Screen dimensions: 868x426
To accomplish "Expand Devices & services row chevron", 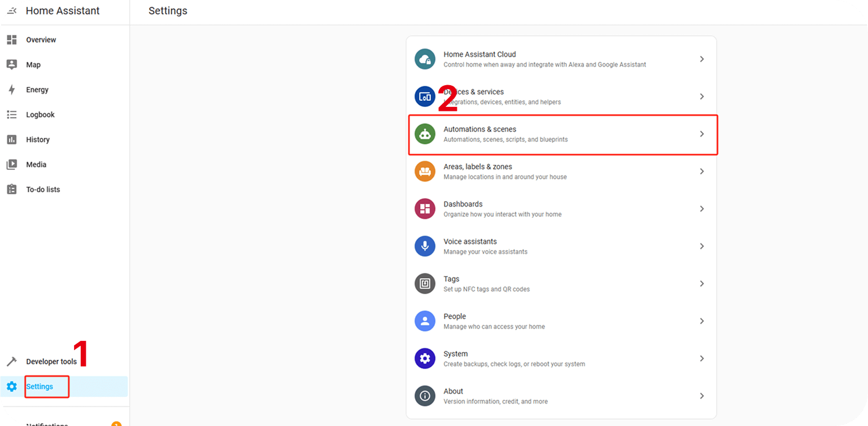I will (x=702, y=96).
